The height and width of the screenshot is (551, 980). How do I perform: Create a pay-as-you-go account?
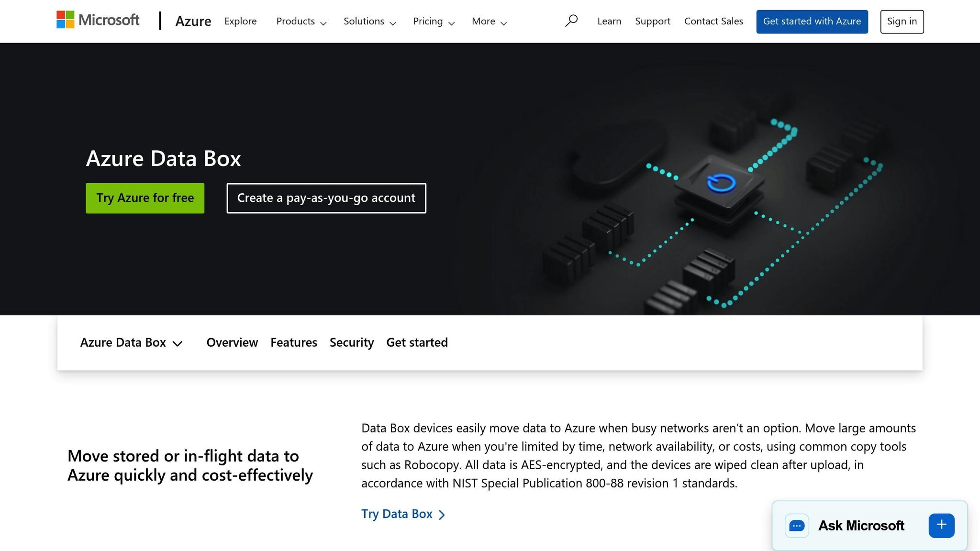coord(326,198)
